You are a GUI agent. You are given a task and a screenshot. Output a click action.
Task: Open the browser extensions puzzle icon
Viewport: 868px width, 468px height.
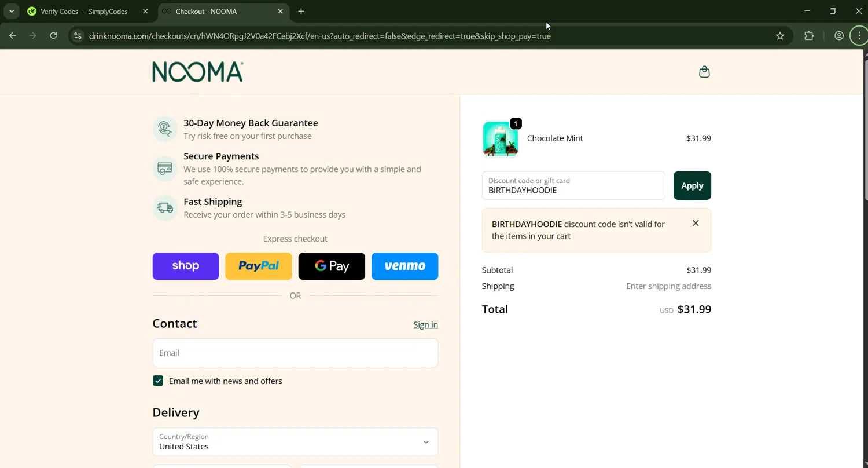tap(809, 36)
